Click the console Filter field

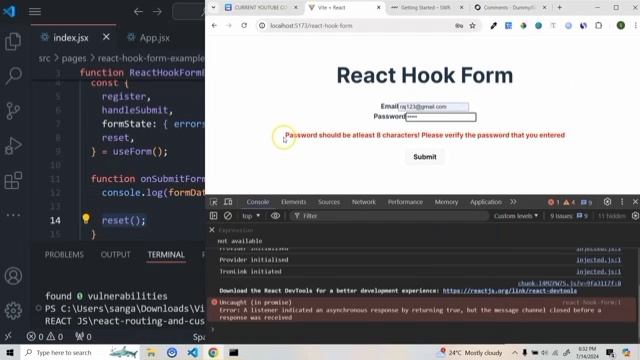[390, 216]
